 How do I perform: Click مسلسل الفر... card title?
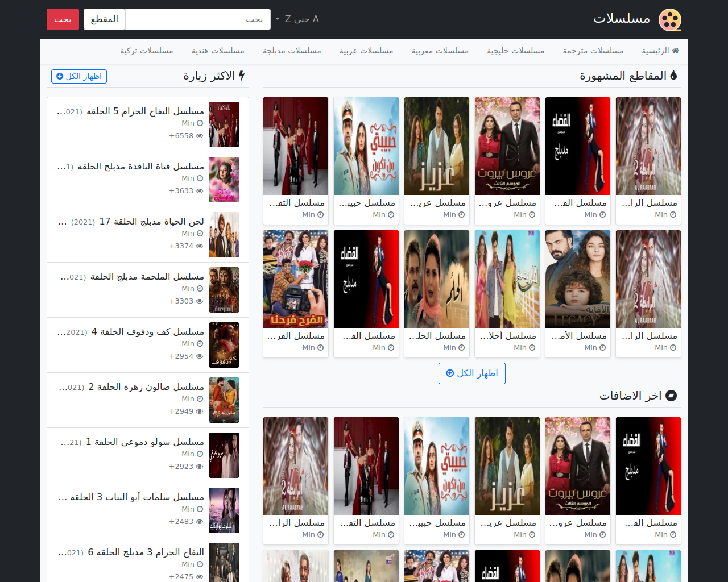[296, 336]
